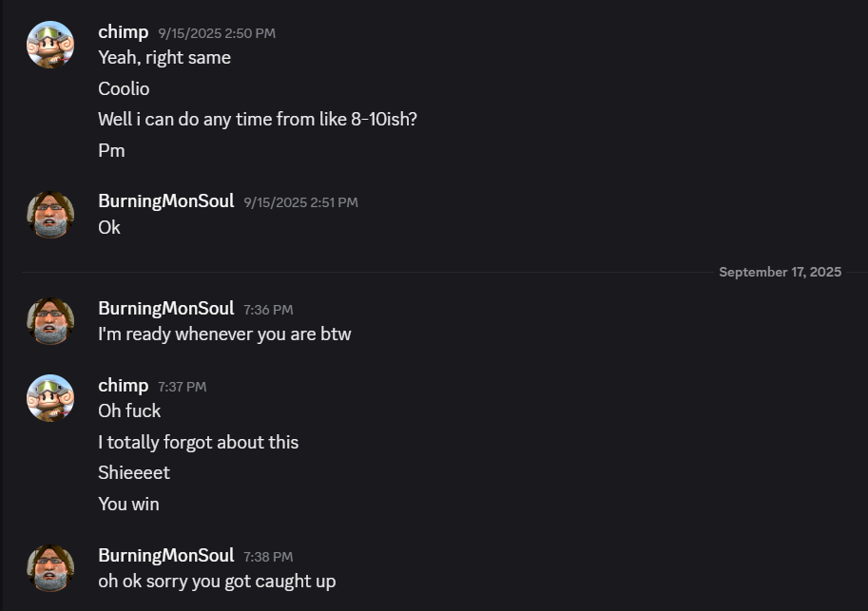The height and width of the screenshot is (611, 868).
Task: Click BurningMonSoul's avatar on the 7:36 PM message
Action: (50, 321)
